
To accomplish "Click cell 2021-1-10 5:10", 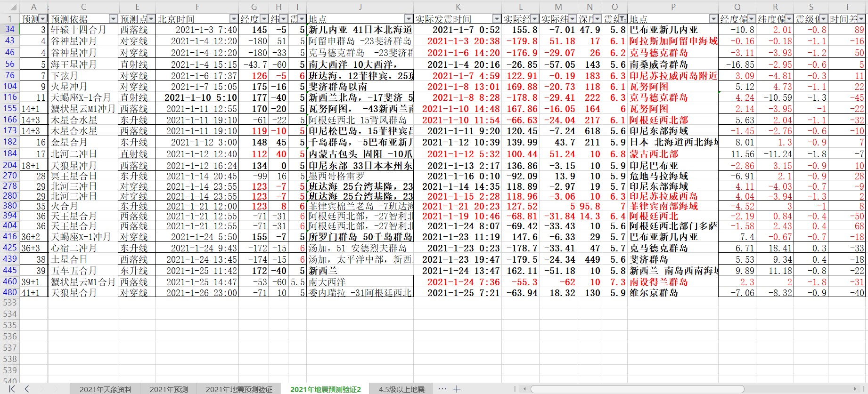I will coord(197,97).
